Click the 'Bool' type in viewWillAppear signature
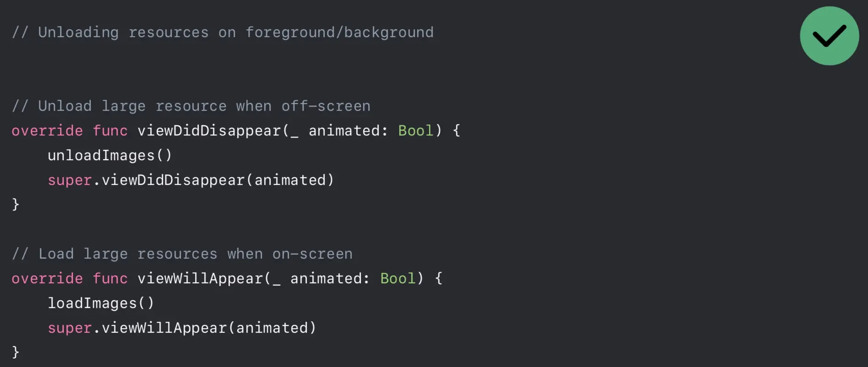 [x=398, y=279]
